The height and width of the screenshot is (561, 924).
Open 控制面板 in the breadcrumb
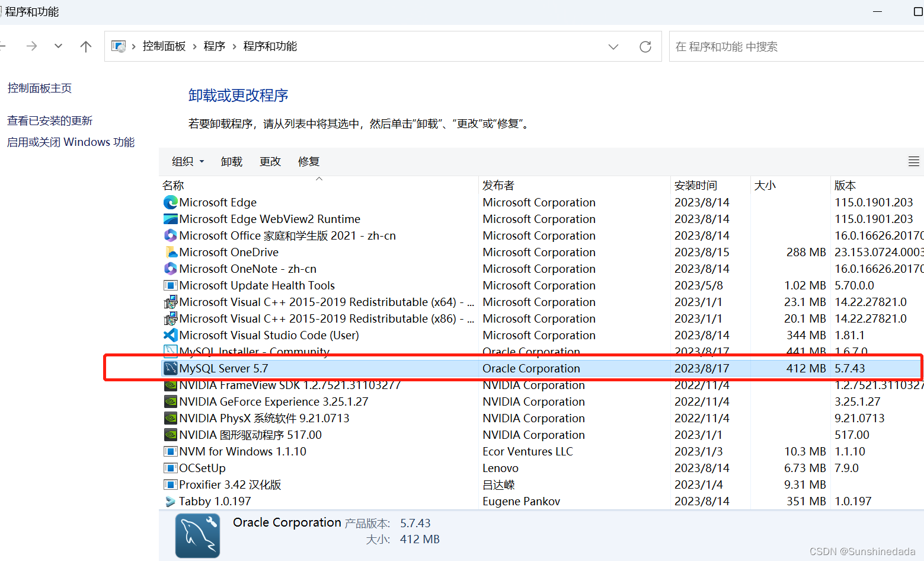coord(164,46)
